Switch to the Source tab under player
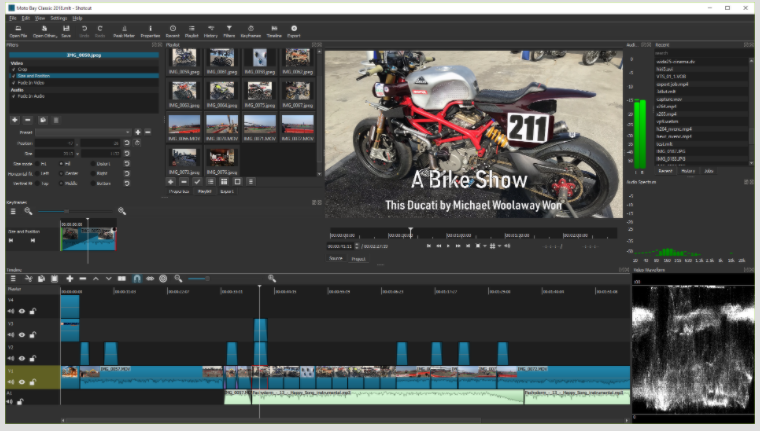Image resolution: width=760 pixels, height=431 pixels. click(336, 259)
